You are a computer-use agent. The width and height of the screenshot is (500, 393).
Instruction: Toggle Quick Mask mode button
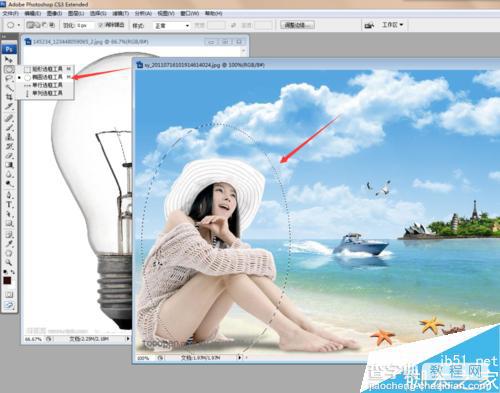click(9, 295)
